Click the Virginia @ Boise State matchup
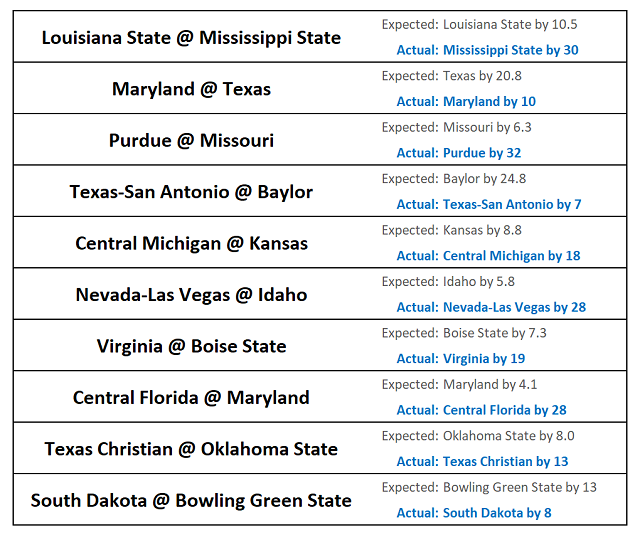The width and height of the screenshot is (640, 535). click(191, 347)
